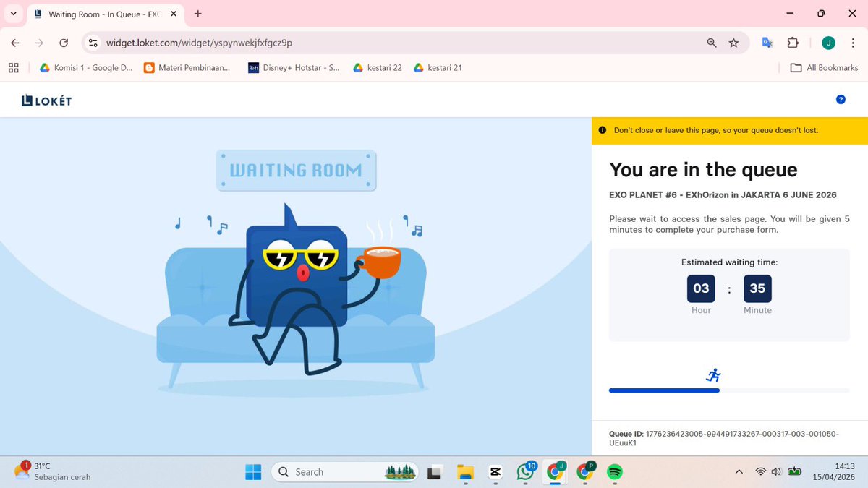Click the EXO PLANET #6 event title
The image size is (868, 488).
coord(723,195)
